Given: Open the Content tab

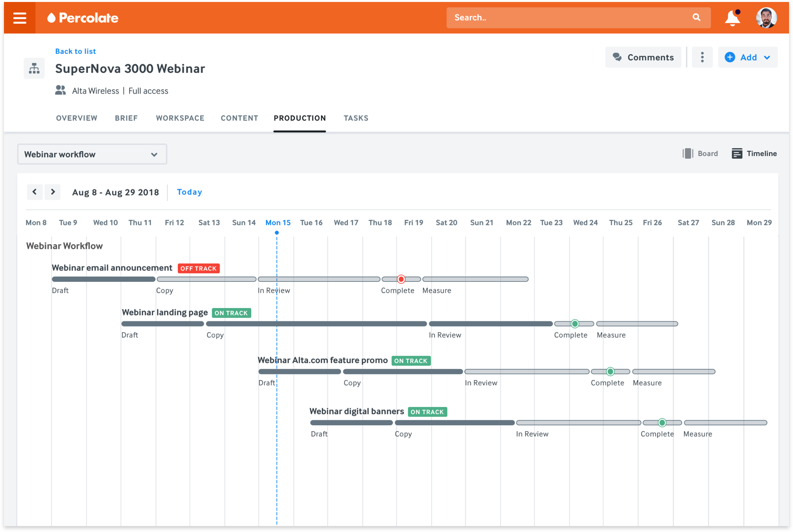Looking at the screenshot, I should (239, 118).
